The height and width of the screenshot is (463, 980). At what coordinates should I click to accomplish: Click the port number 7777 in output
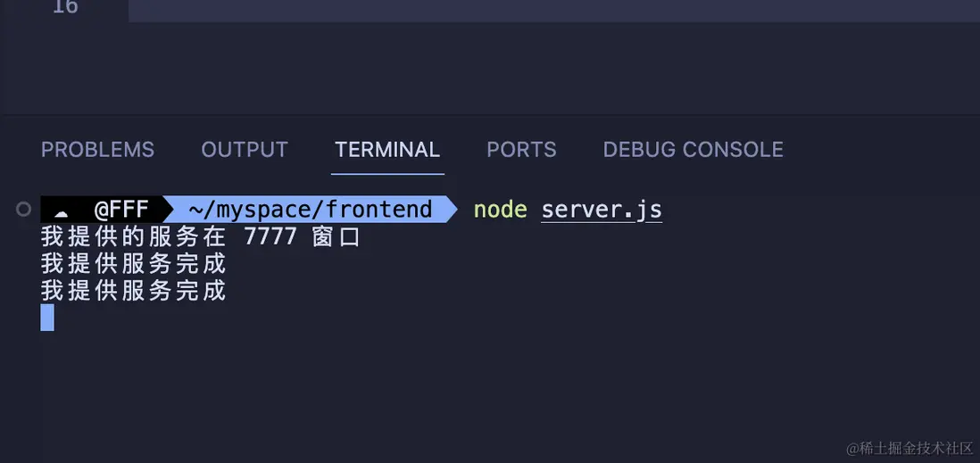click(x=270, y=237)
